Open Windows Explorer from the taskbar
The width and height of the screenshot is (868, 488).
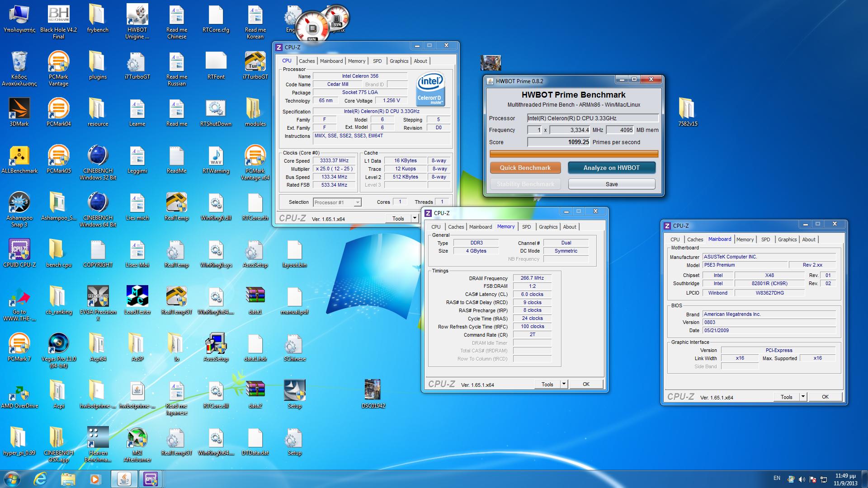click(68, 479)
